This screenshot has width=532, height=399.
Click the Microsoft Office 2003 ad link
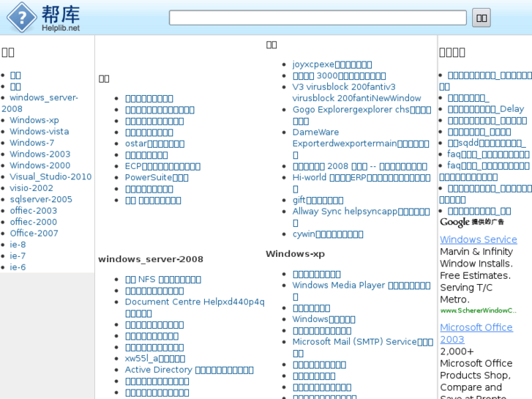476,333
